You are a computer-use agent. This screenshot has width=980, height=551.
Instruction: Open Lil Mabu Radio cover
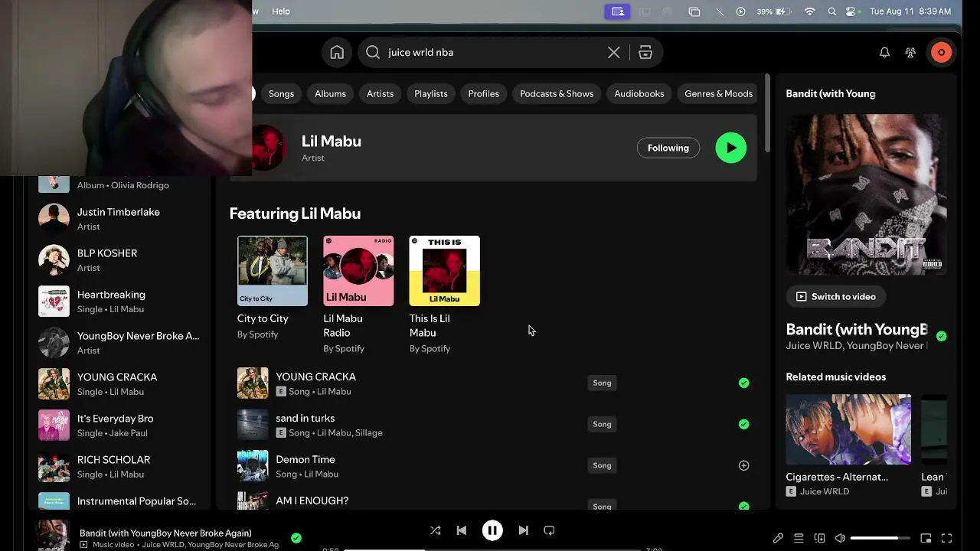[x=358, y=271]
